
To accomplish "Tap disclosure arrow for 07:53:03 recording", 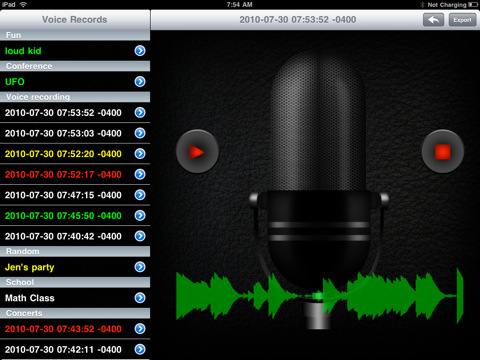I will point(140,133).
